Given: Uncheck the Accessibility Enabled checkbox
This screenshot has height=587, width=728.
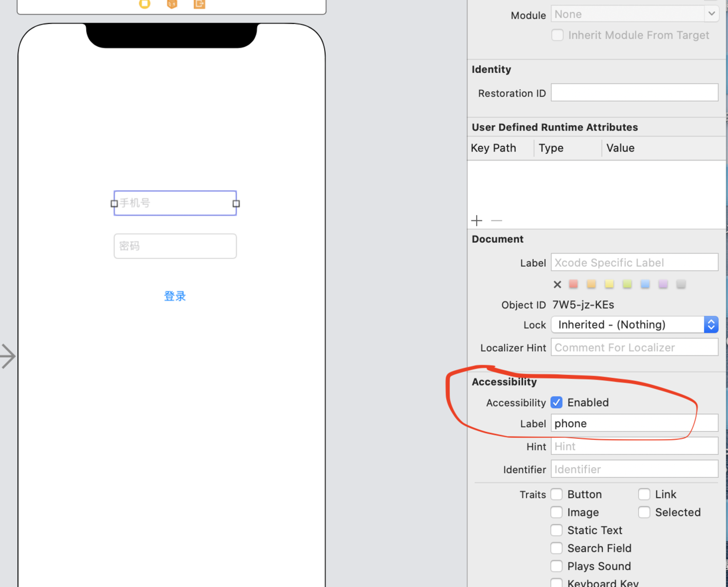Looking at the screenshot, I should point(557,402).
